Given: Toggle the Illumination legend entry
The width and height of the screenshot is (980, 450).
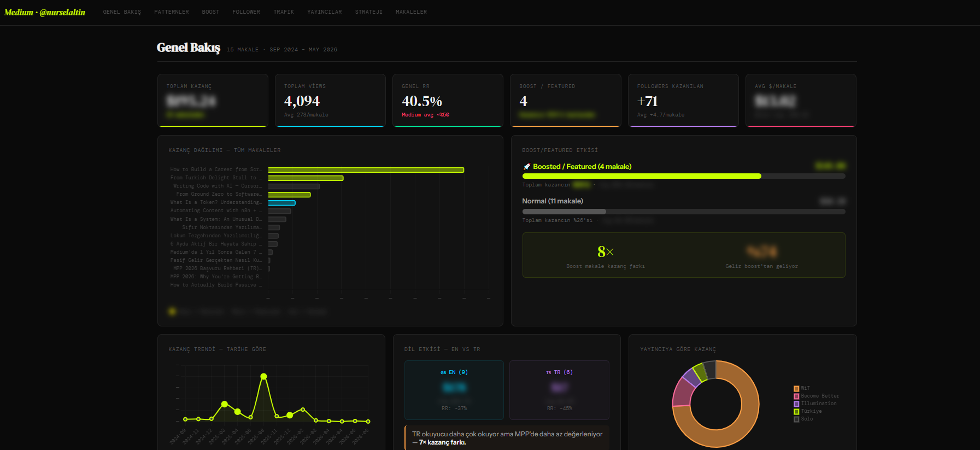Looking at the screenshot, I should (815, 404).
